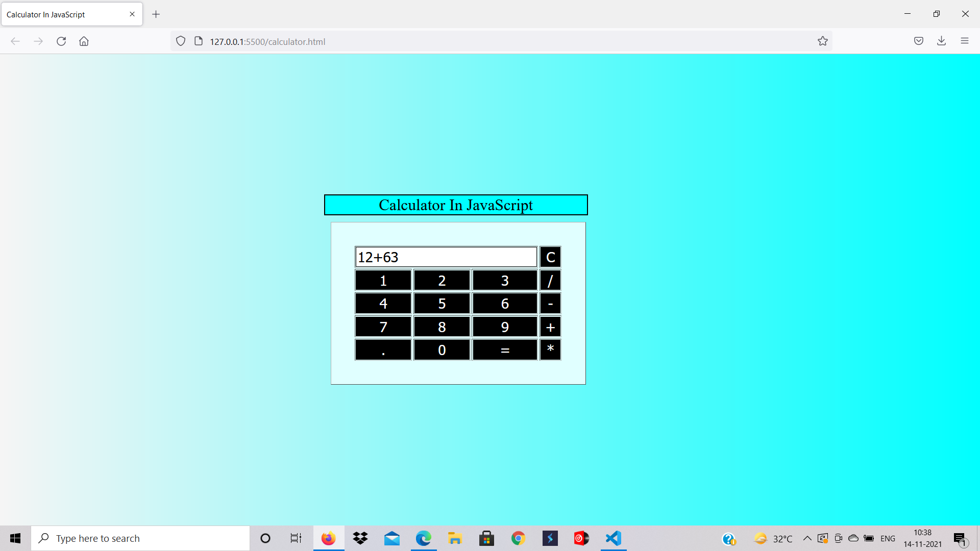Open Visual Studio Code from taskbar
The image size is (980, 551).
[613, 538]
